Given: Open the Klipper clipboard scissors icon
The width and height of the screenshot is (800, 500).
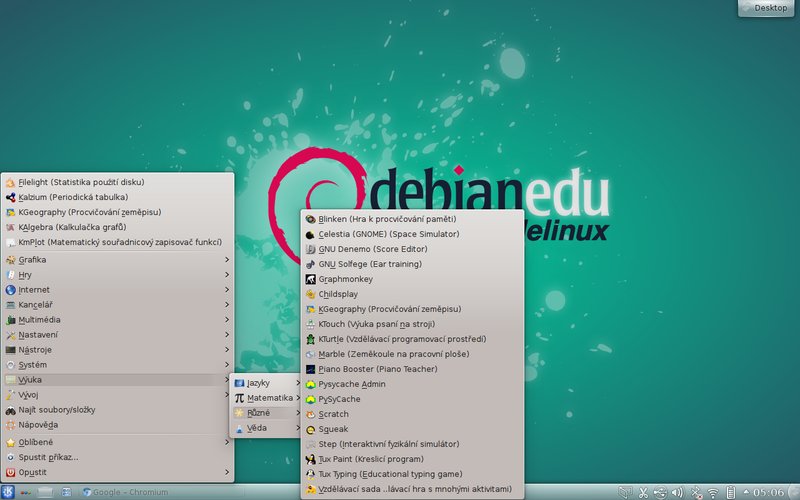Looking at the screenshot, I should click(643, 493).
